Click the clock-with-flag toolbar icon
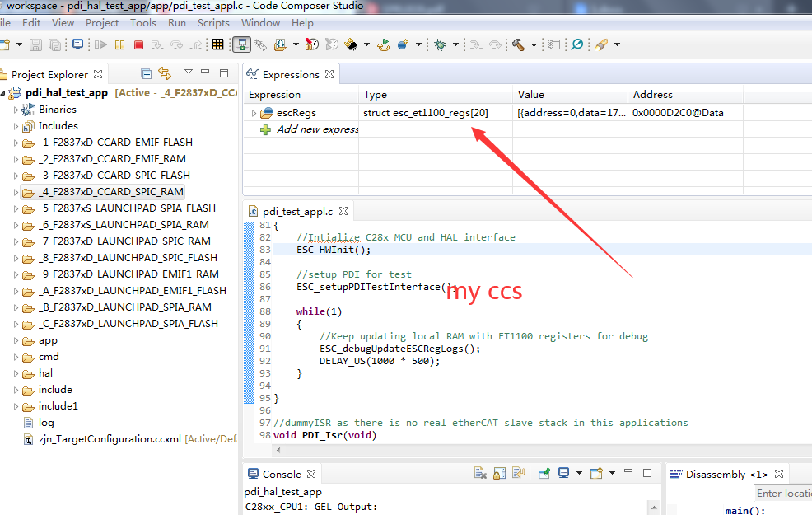The image size is (812, 515). 312,44
